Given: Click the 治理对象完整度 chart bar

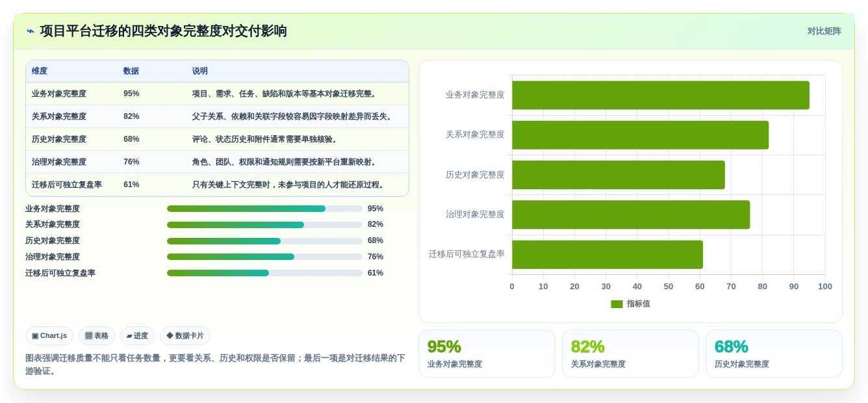Looking at the screenshot, I should coord(631,214).
